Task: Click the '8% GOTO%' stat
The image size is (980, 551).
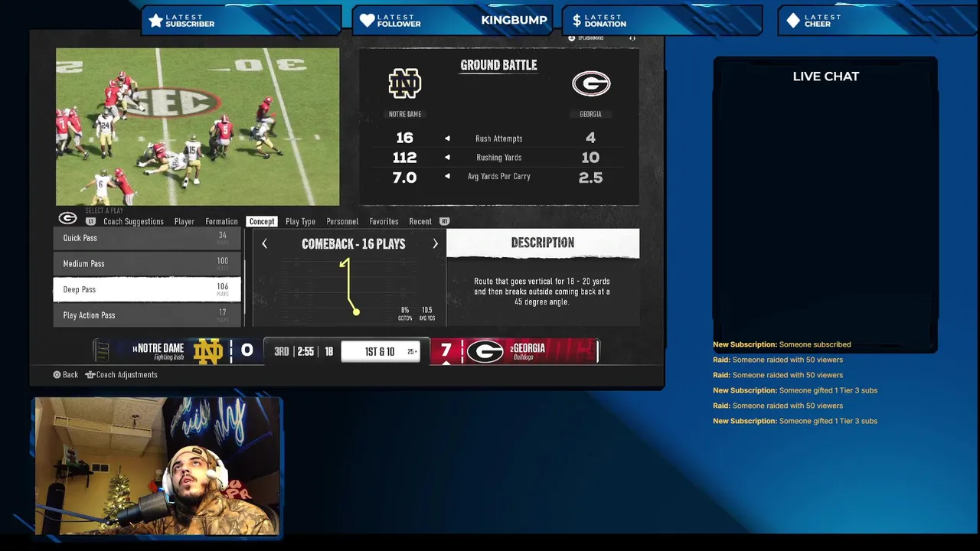Action: [x=405, y=314]
